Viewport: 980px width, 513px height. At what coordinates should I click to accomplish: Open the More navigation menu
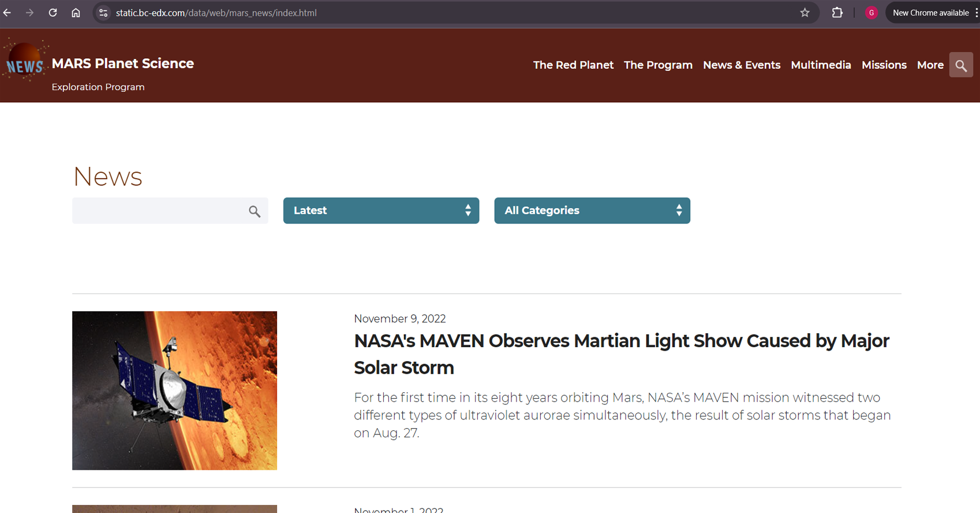[930, 65]
